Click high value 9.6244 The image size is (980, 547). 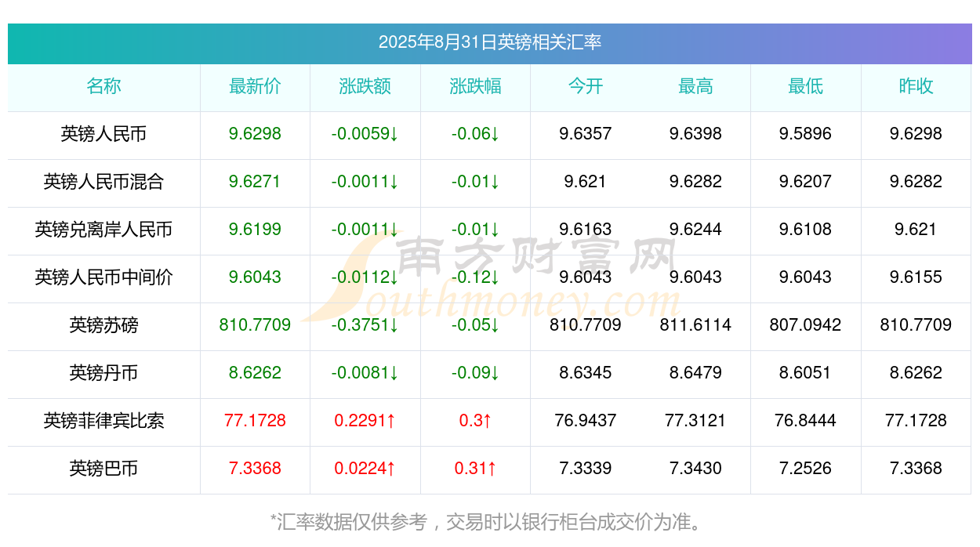tap(695, 230)
